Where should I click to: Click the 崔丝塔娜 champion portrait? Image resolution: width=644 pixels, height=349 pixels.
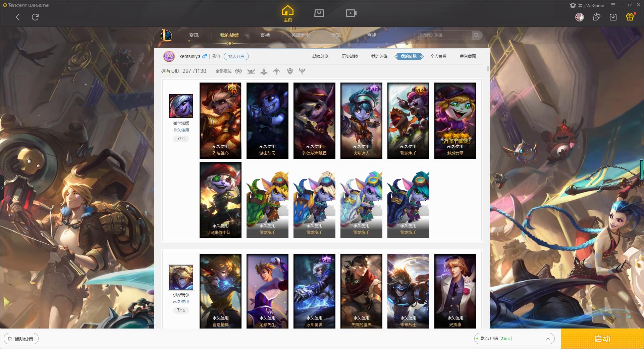[181, 106]
